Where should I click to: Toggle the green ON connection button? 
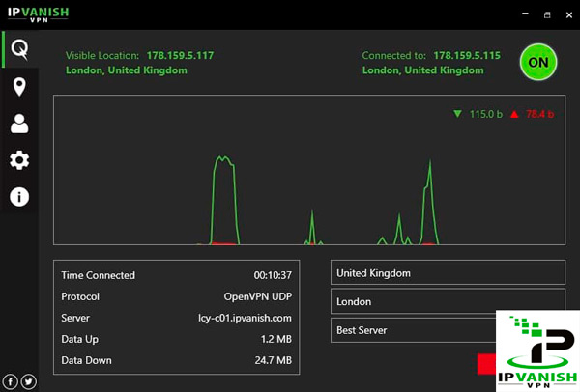point(538,62)
